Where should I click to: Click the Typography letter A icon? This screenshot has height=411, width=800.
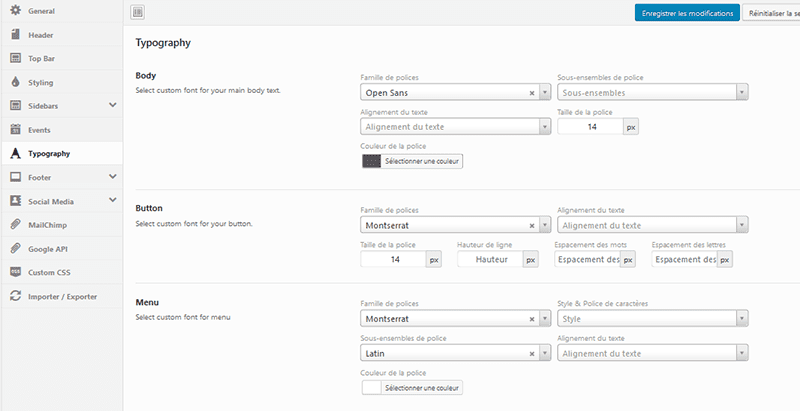coord(15,153)
